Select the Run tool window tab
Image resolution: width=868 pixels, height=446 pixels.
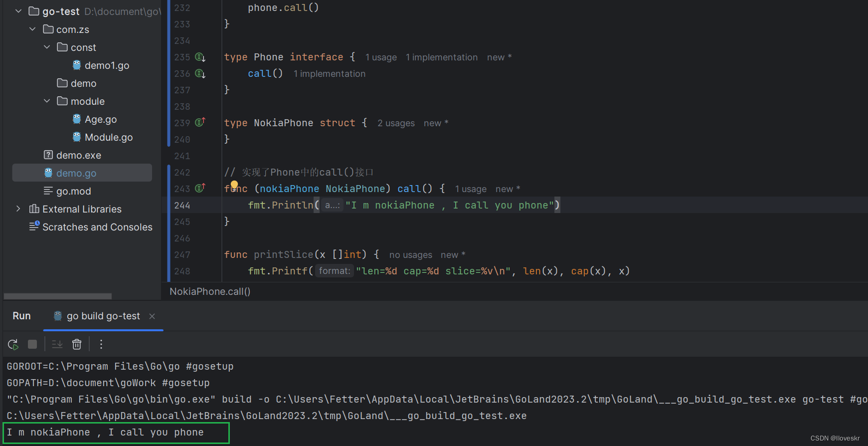(21, 316)
